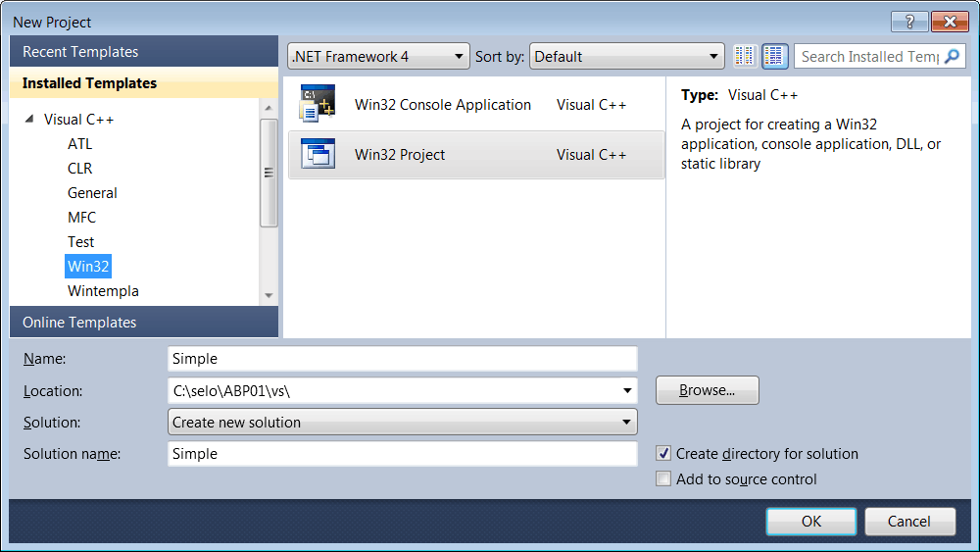The height and width of the screenshot is (552, 980).
Task: Select MFC in the template tree
Action: (81, 217)
